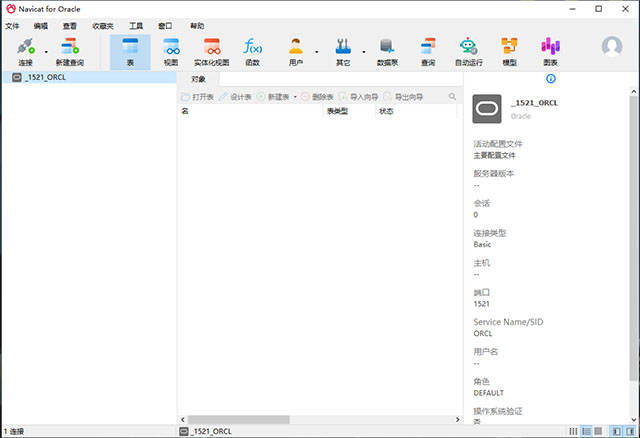
Task: Switch to the three-bar icon view
Action: [573, 431]
